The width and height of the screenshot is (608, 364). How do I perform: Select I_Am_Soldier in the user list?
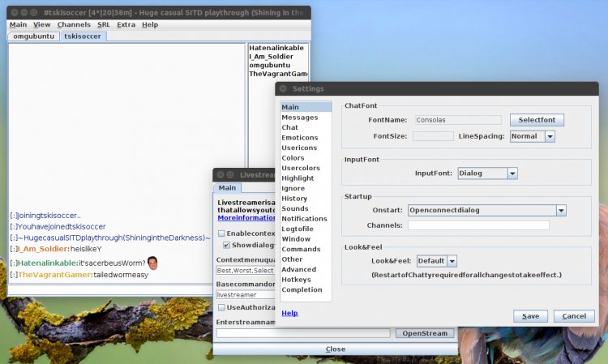point(271,57)
